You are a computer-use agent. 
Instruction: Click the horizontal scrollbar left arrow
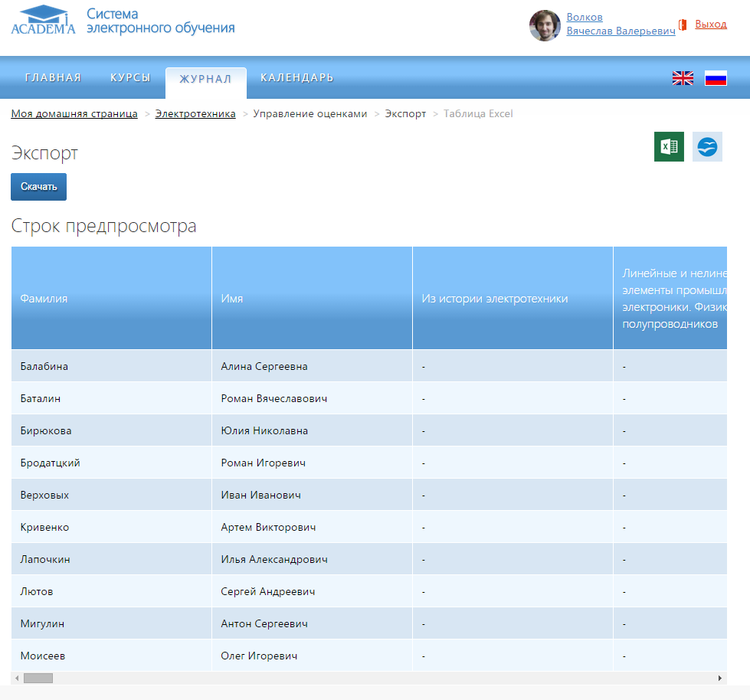17,679
